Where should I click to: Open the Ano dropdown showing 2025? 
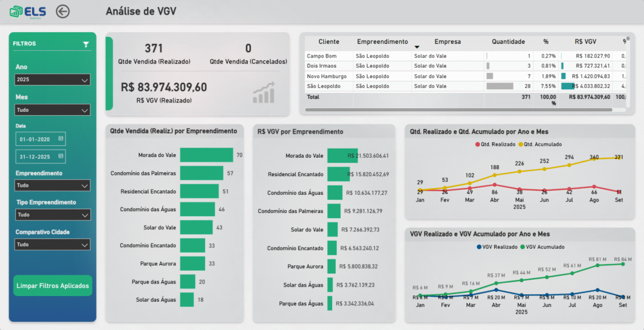click(53, 80)
